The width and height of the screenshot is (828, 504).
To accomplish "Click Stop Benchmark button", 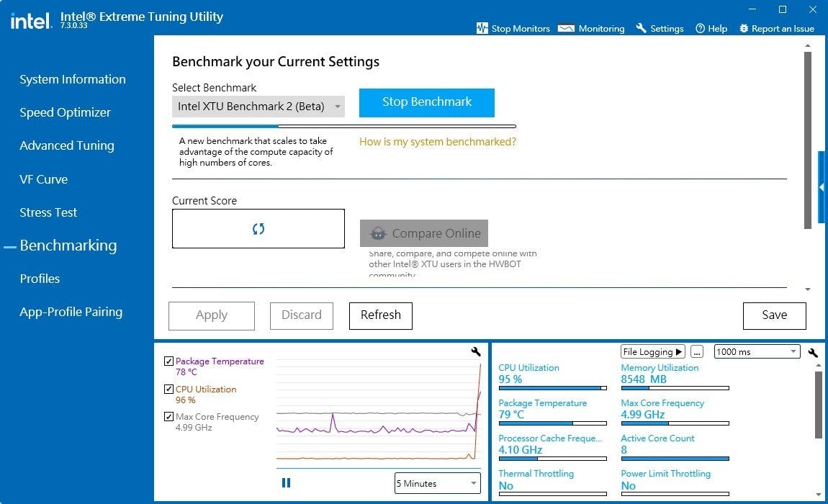I will tap(427, 102).
